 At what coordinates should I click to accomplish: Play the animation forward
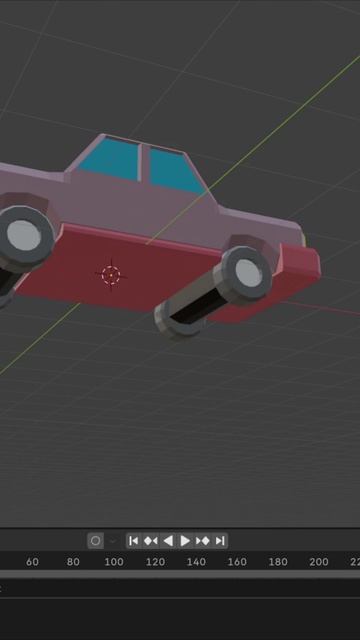click(185, 541)
